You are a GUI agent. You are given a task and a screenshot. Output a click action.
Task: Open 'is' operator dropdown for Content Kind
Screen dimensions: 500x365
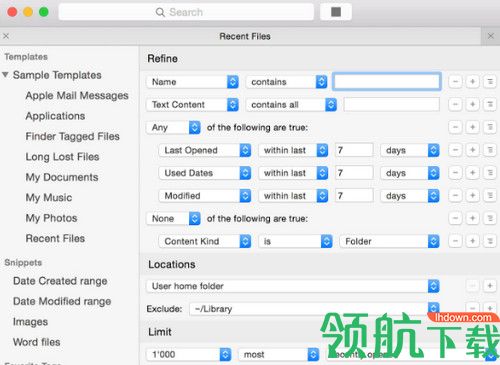(296, 241)
